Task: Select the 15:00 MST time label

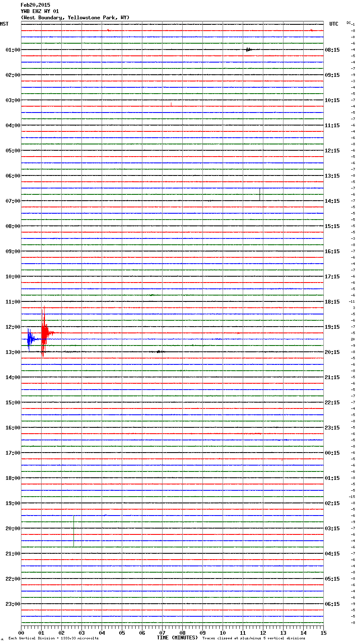Action: (13, 403)
